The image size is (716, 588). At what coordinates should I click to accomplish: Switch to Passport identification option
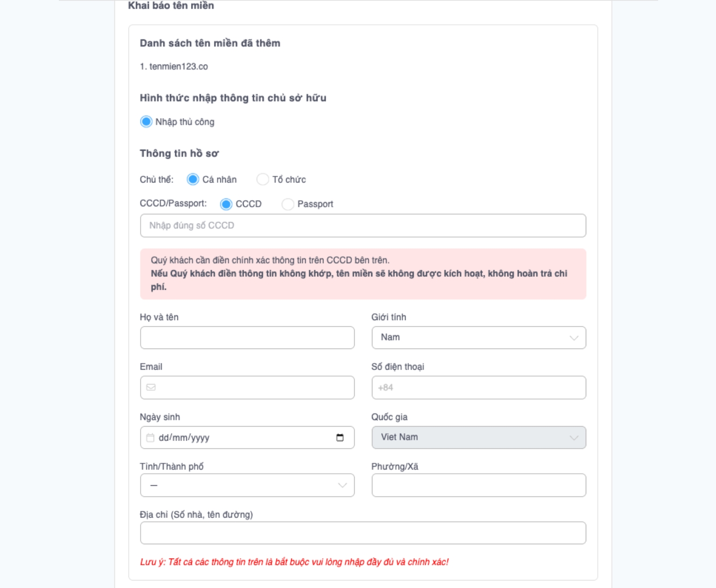tap(288, 204)
